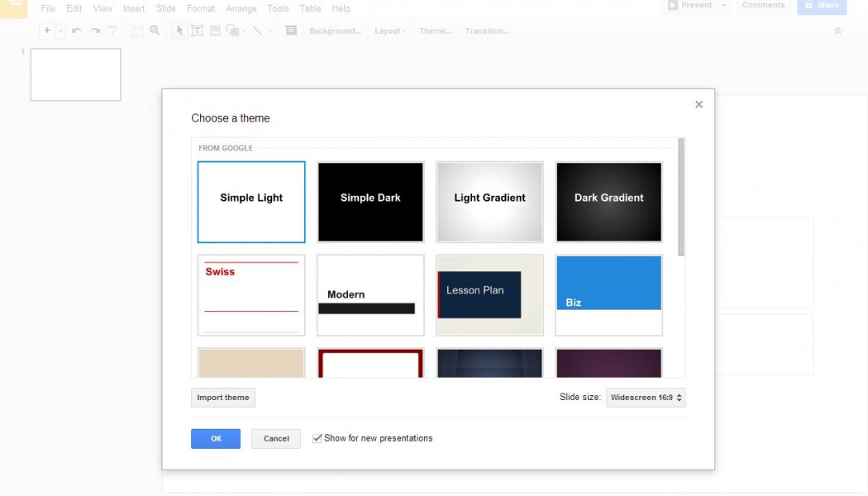Click the redo arrow in the toolbar
The image size is (868, 496).
95,31
